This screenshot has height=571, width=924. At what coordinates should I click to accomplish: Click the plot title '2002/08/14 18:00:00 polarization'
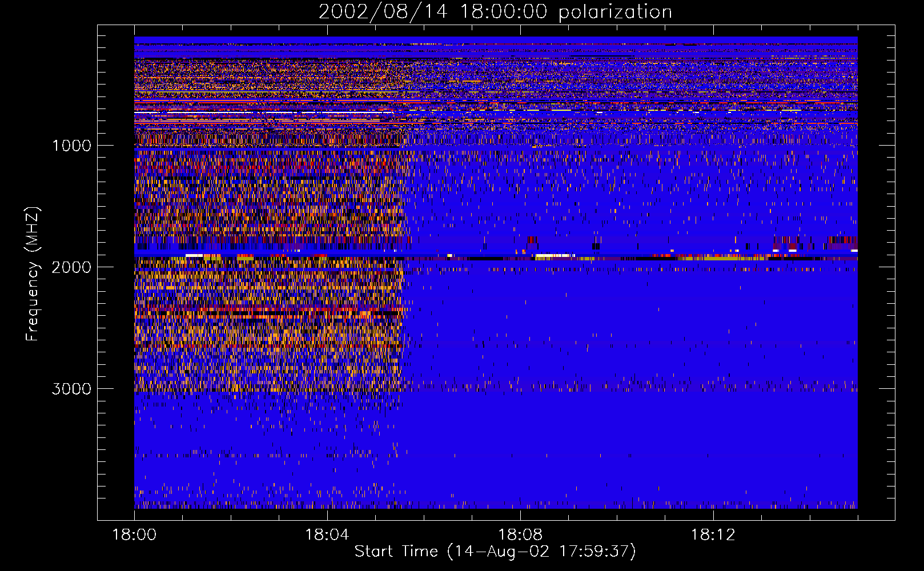pos(495,12)
